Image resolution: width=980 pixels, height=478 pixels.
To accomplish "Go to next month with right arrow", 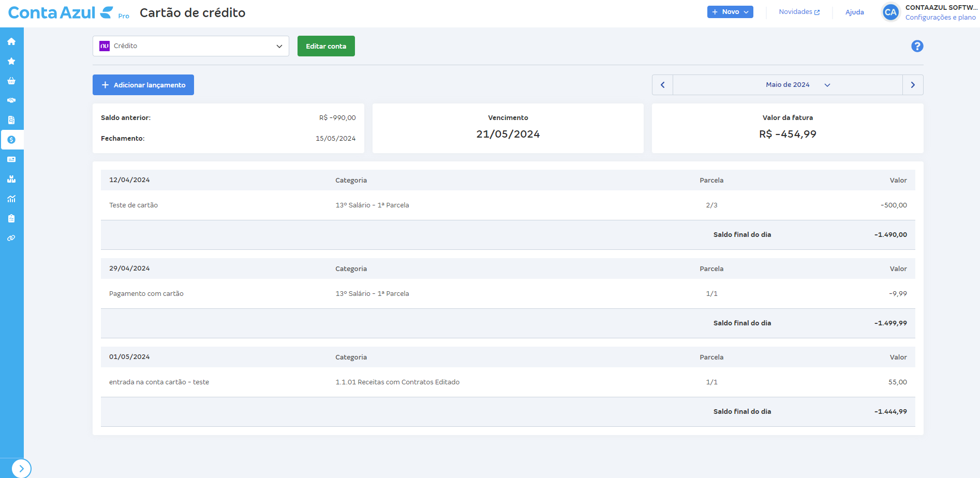I will tap(913, 85).
